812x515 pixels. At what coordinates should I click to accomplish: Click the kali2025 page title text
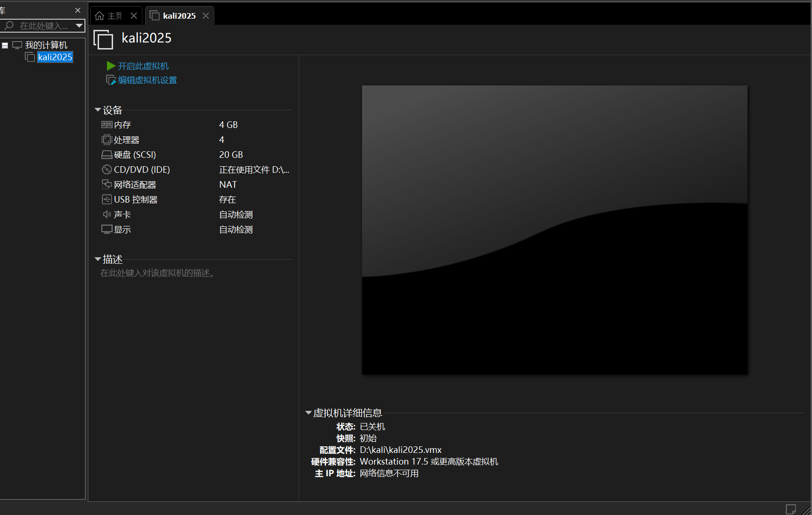147,38
